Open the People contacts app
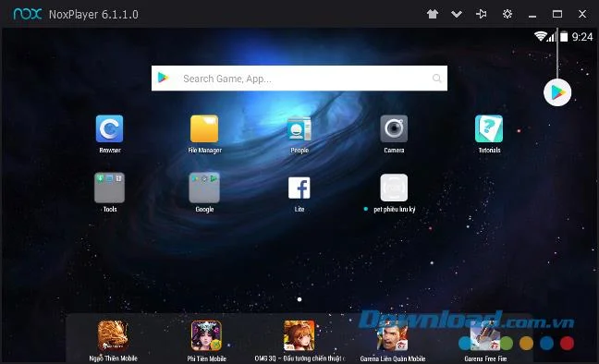 [299, 129]
